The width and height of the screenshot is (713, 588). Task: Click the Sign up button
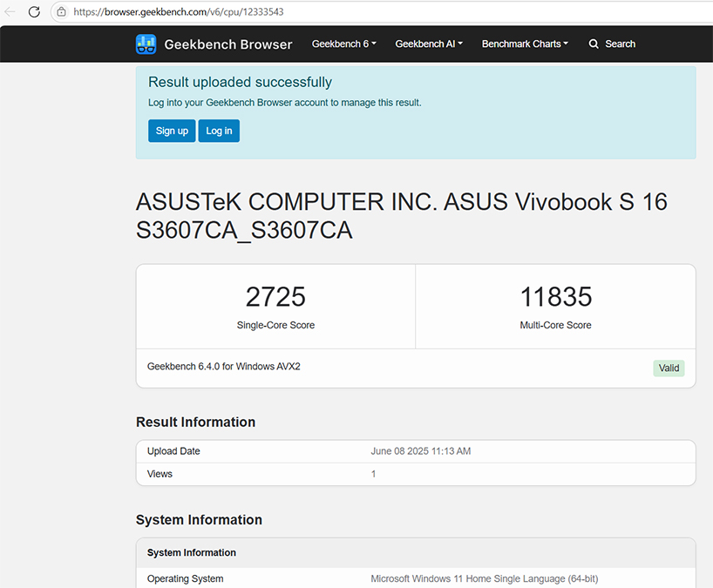(172, 131)
